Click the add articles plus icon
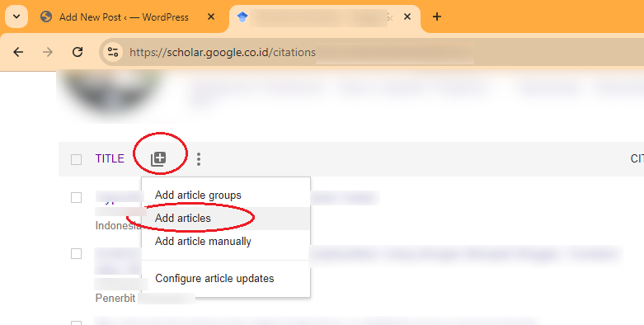This screenshot has width=644, height=325. [x=158, y=158]
